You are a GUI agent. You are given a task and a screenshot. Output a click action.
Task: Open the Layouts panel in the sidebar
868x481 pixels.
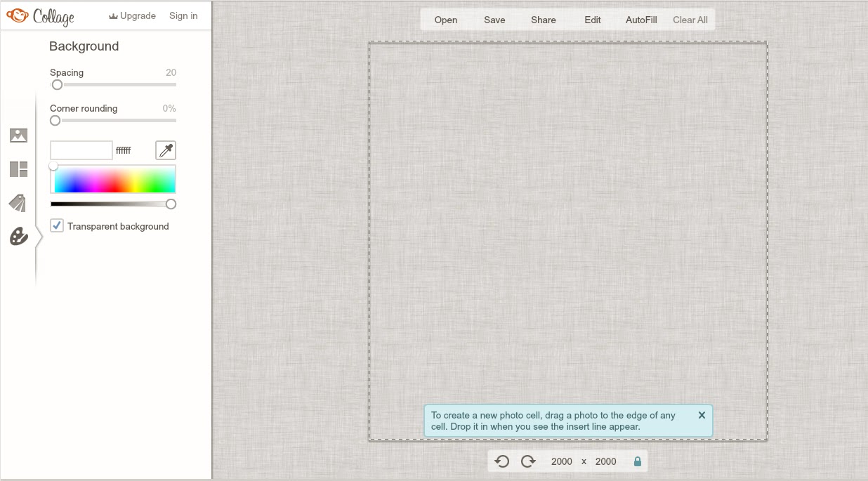[x=18, y=169]
